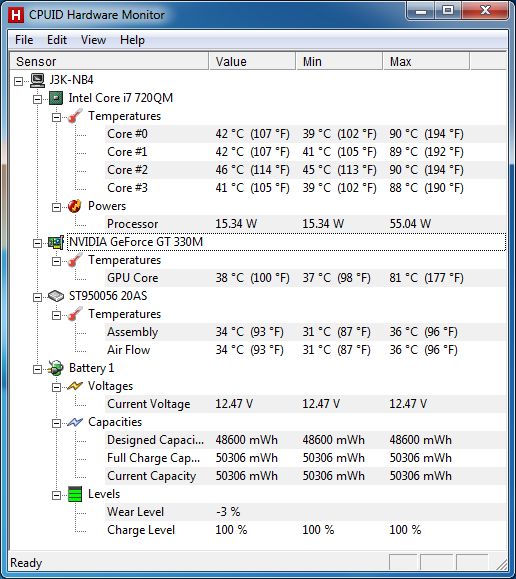
Task: Collapse the NVIDIA GeForce GT 330M node
Action: click(37, 243)
